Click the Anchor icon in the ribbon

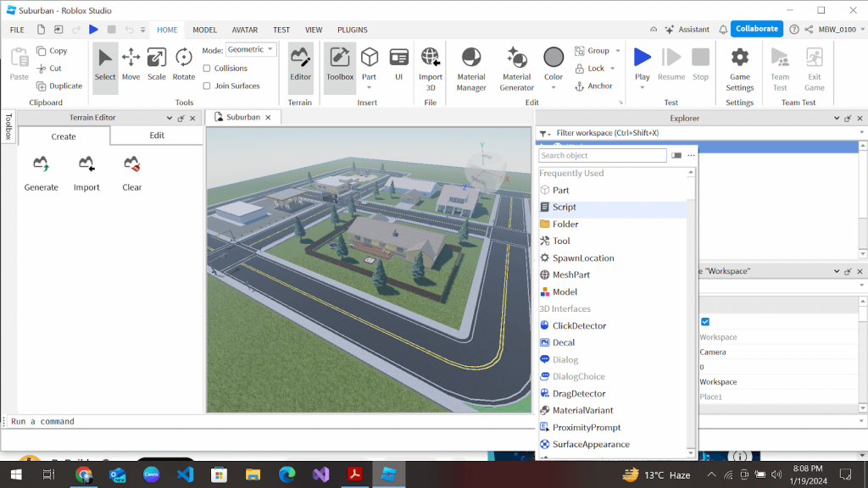click(x=578, y=85)
